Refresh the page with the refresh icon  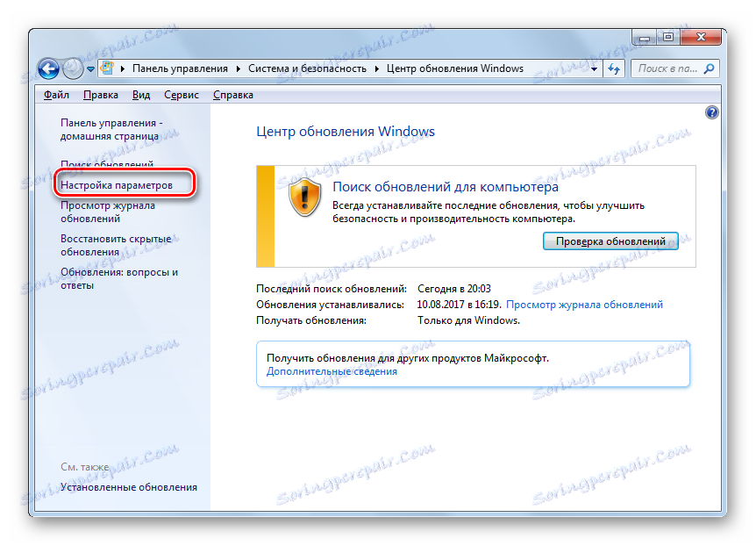click(614, 68)
